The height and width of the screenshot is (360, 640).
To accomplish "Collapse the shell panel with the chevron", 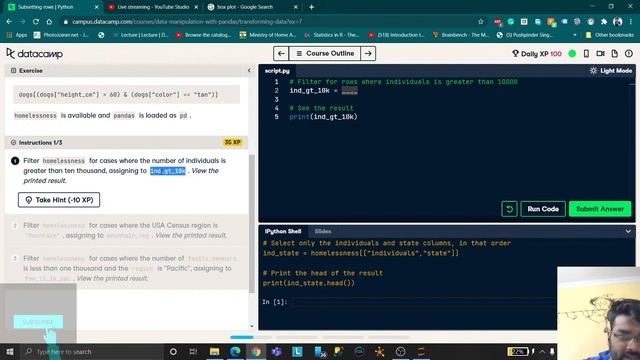I will pyautogui.click(x=628, y=231).
